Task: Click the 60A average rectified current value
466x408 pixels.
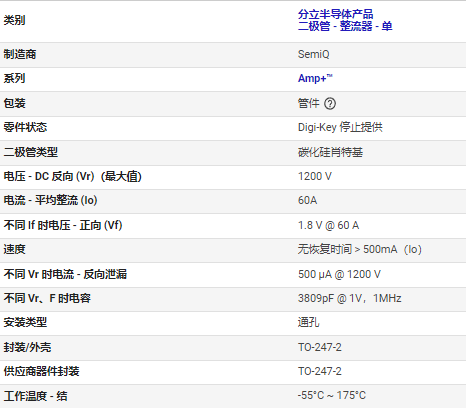Action: [307, 200]
